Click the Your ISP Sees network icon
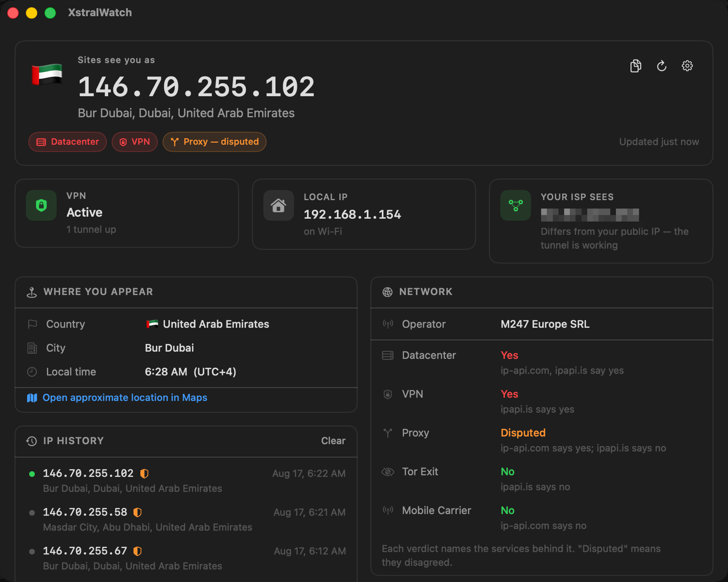 [515, 206]
